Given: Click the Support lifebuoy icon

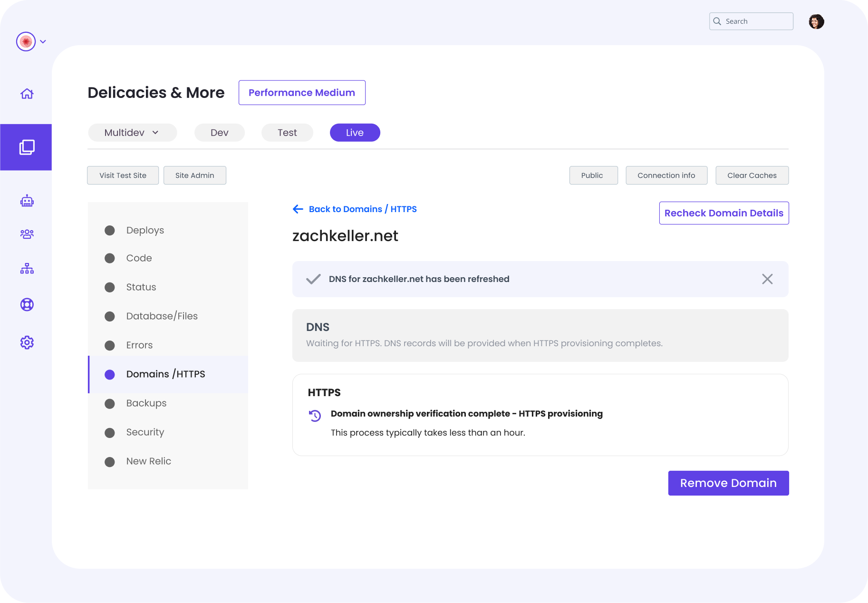Looking at the screenshot, I should (27, 304).
